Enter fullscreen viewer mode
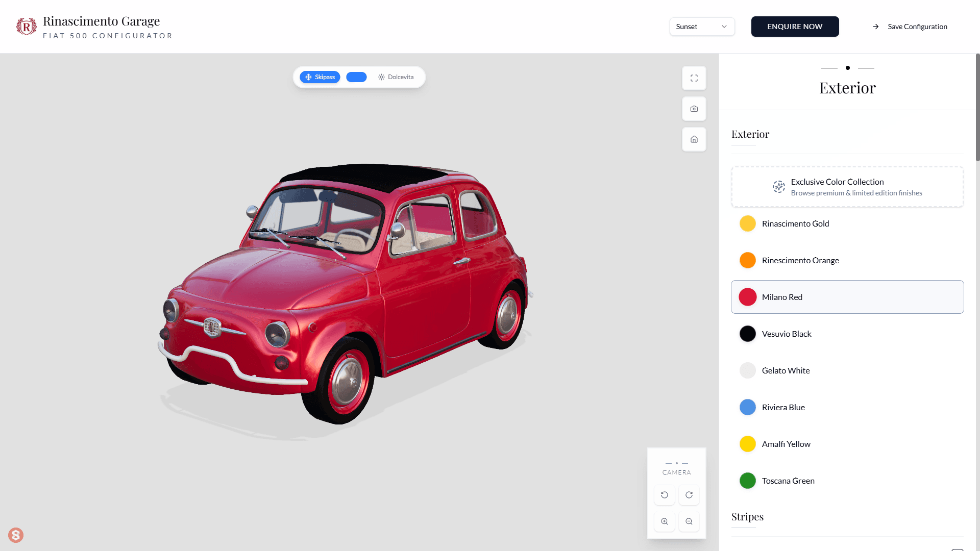980x551 pixels. click(694, 78)
